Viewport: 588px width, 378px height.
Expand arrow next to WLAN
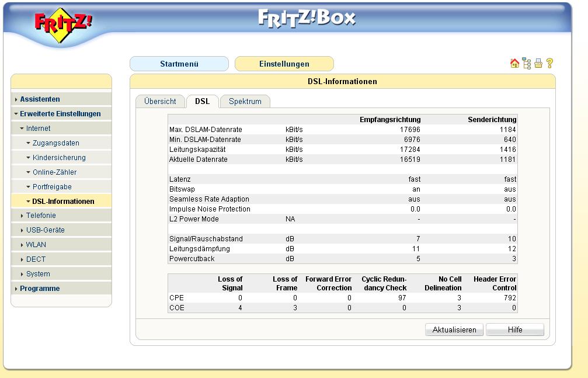coord(22,245)
